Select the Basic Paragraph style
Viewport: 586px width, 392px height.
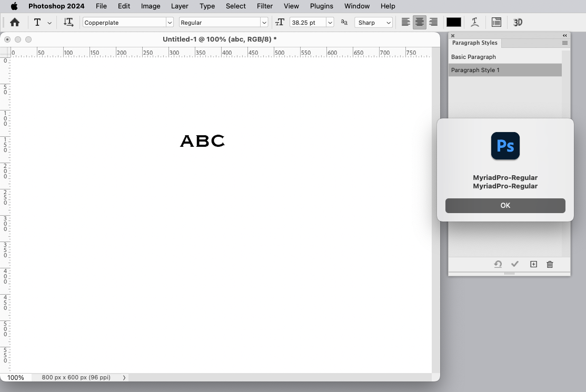[x=505, y=57]
